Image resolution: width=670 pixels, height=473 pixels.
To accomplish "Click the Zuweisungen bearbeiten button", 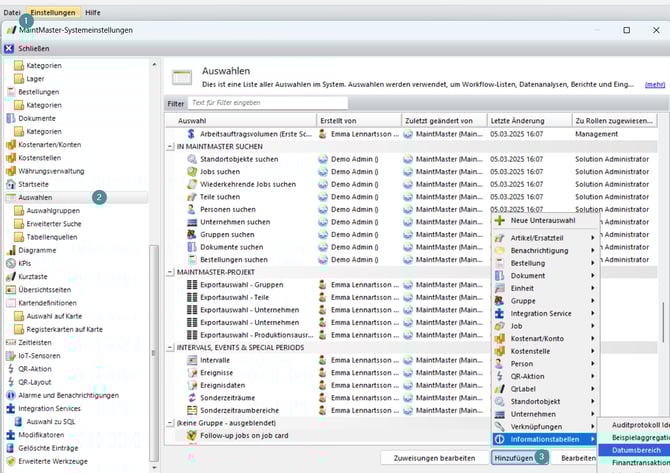I will (x=434, y=456).
